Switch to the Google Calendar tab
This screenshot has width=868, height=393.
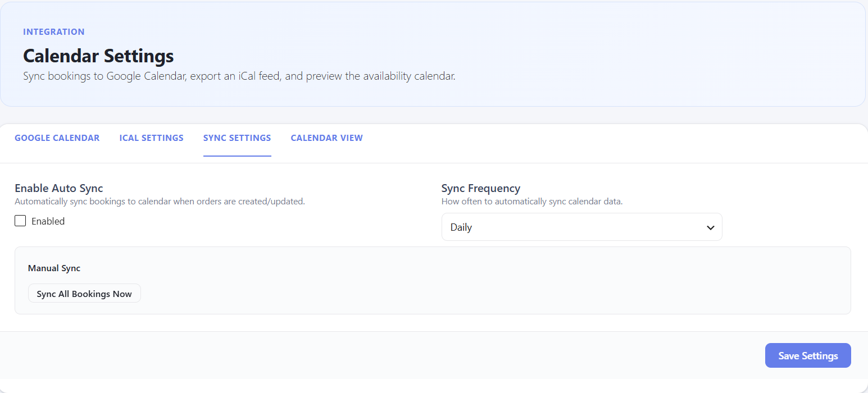[57, 138]
